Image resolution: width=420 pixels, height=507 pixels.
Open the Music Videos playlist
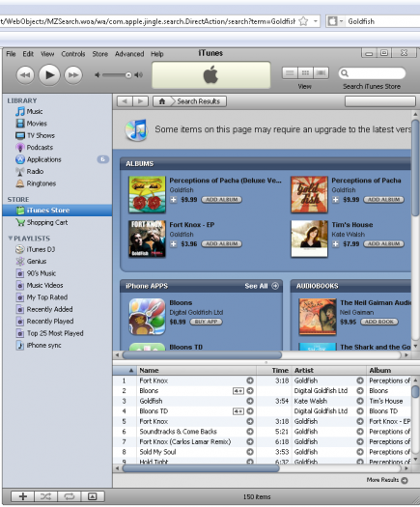point(44,285)
